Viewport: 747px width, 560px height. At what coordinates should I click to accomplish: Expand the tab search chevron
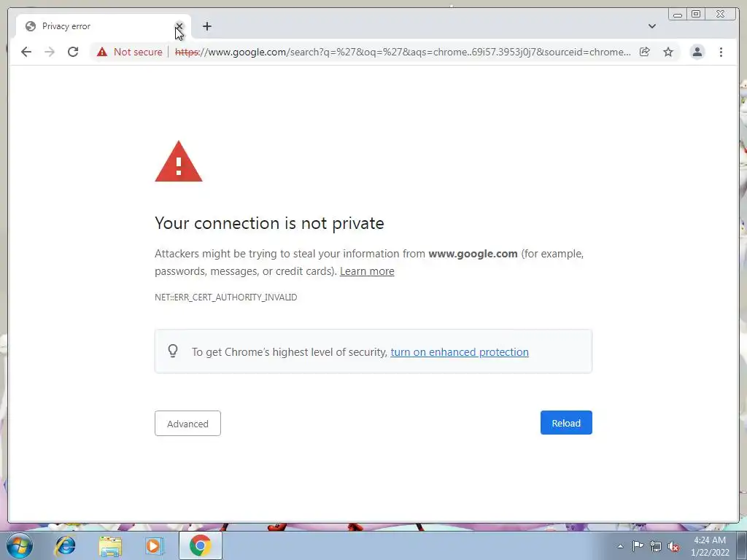click(x=652, y=26)
